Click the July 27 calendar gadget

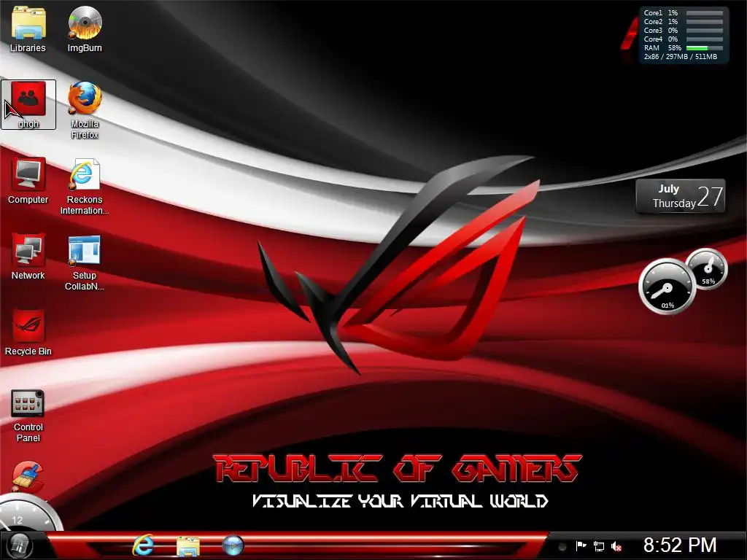coord(681,195)
